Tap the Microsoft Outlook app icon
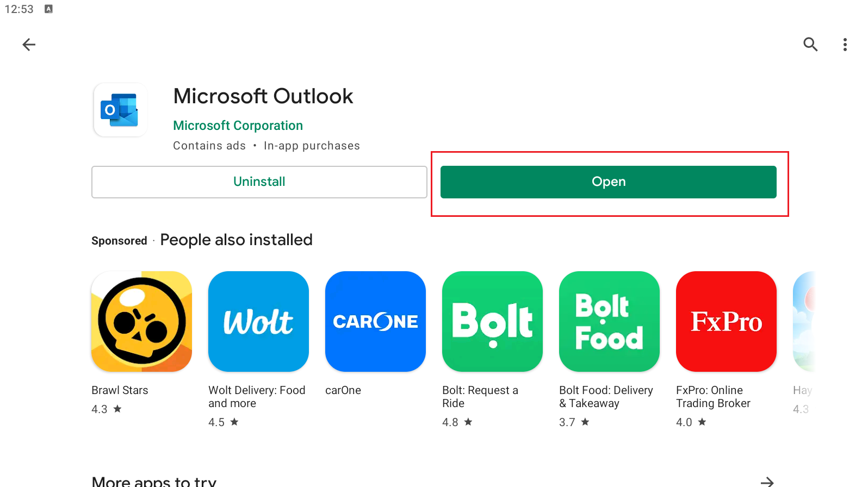 click(120, 109)
